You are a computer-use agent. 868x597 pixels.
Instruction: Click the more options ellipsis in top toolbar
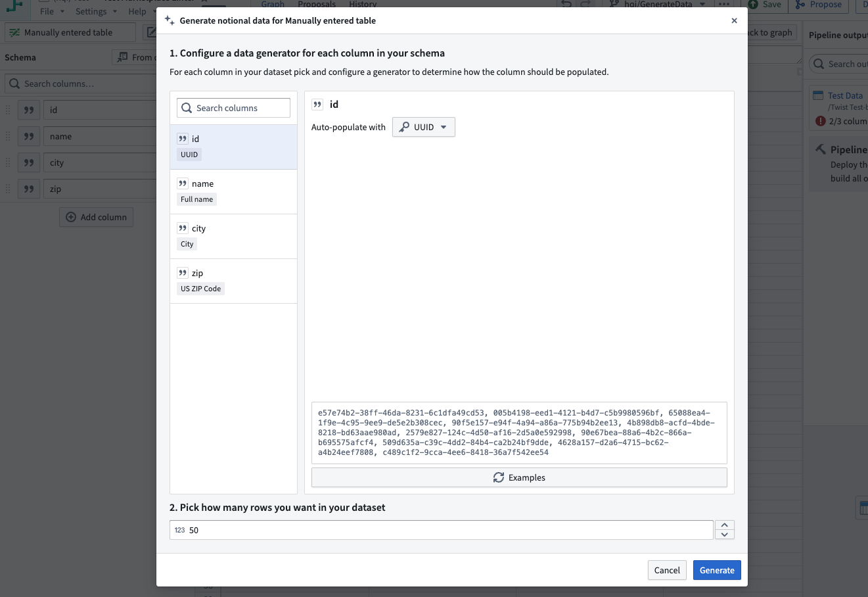(723, 5)
